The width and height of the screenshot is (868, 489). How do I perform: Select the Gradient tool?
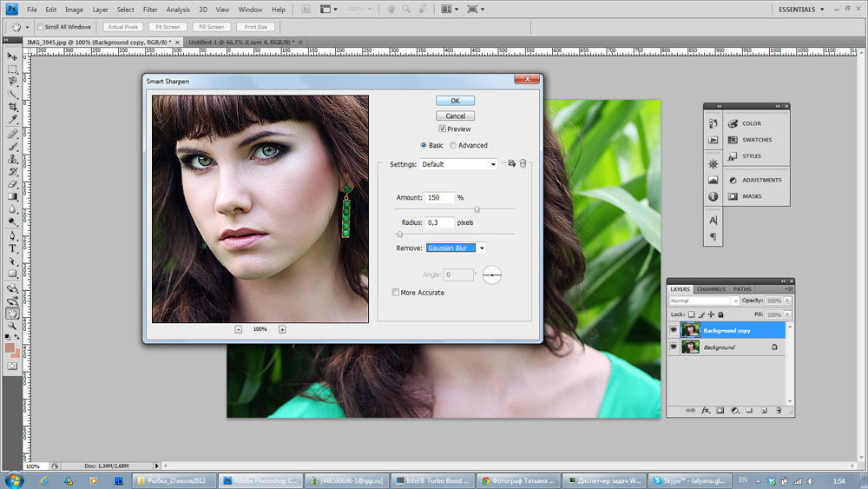pos(12,196)
